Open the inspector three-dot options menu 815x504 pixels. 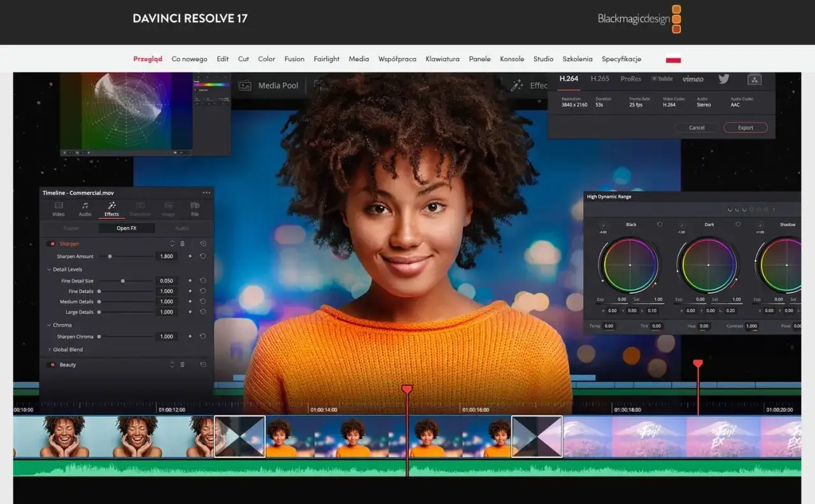click(206, 193)
